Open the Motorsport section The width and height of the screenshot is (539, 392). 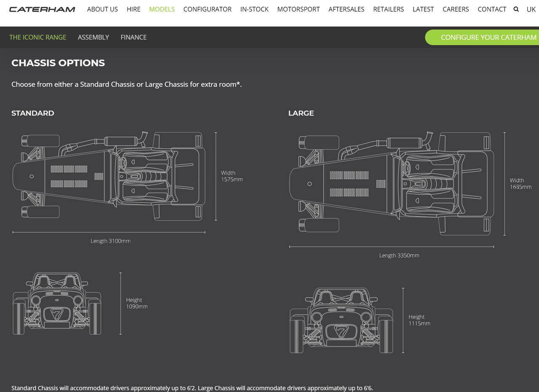tap(299, 9)
